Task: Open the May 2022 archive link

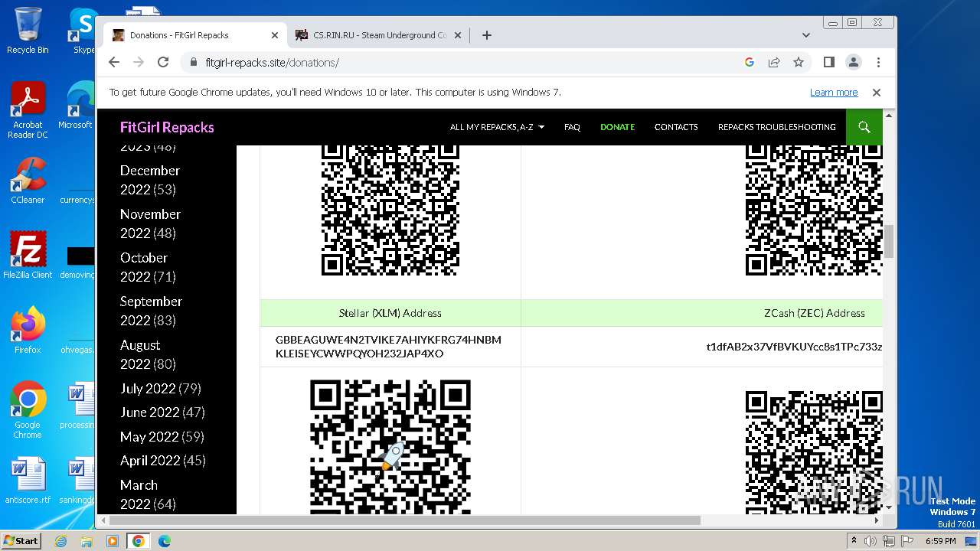Action: pos(149,437)
